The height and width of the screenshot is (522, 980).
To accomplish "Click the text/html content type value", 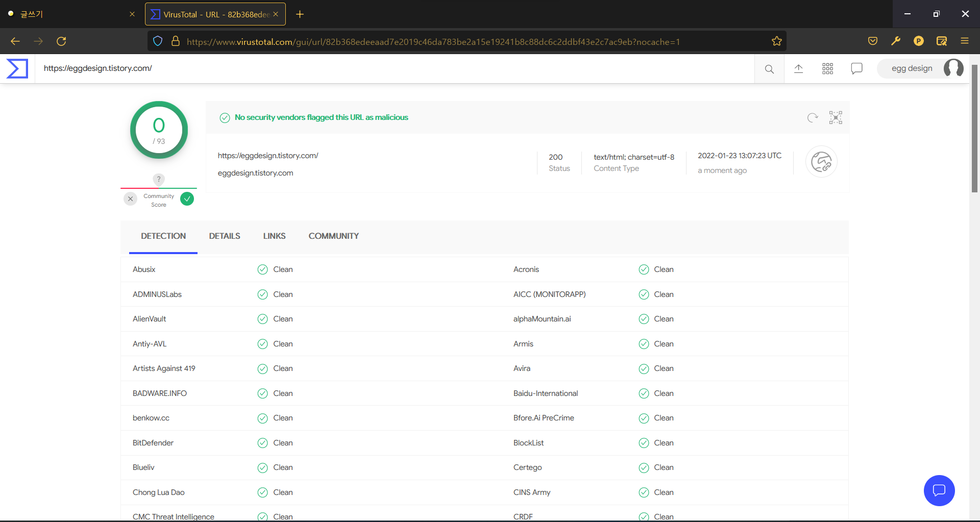I will coord(634,157).
